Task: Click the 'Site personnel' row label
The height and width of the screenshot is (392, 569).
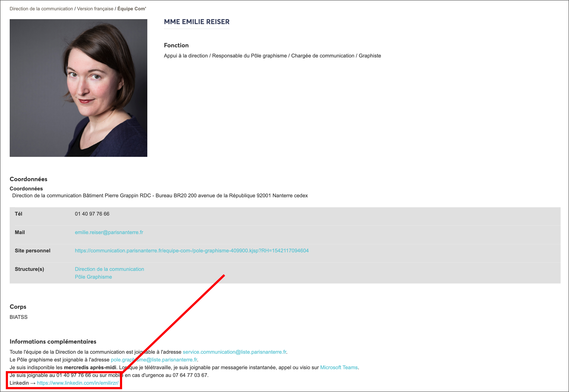Action: tap(33, 250)
